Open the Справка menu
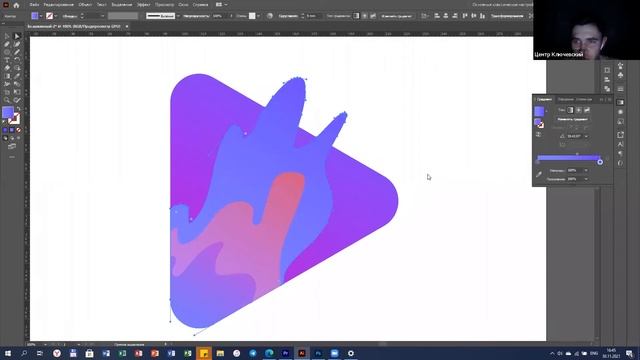 [x=200, y=4]
